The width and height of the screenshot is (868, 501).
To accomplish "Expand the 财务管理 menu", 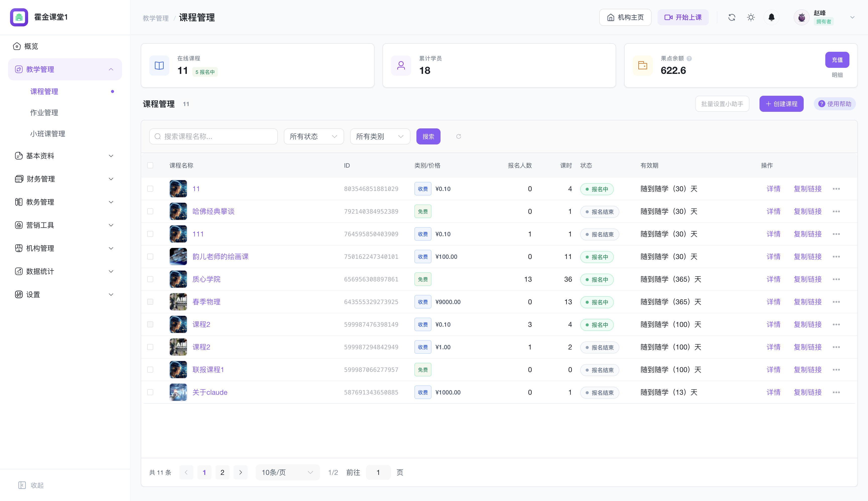I will click(x=65, y=179).
